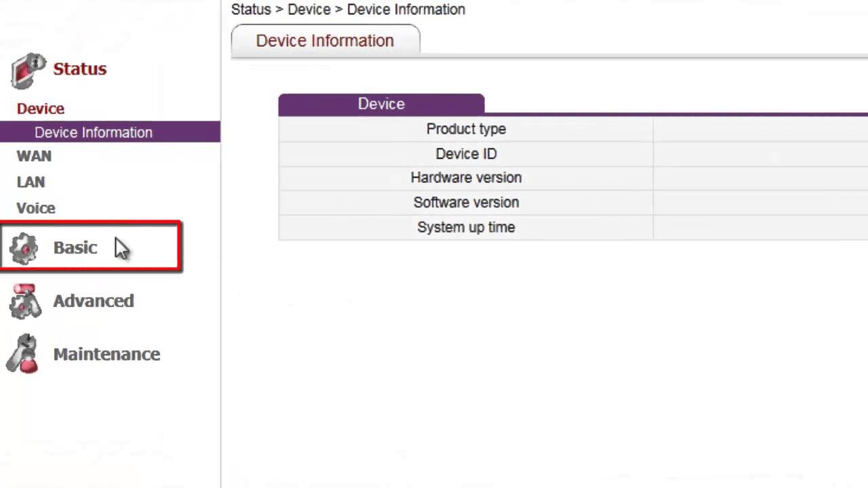Click the gear icon beside Status
This screenshot has height=488, width=868.
[26, 68]
